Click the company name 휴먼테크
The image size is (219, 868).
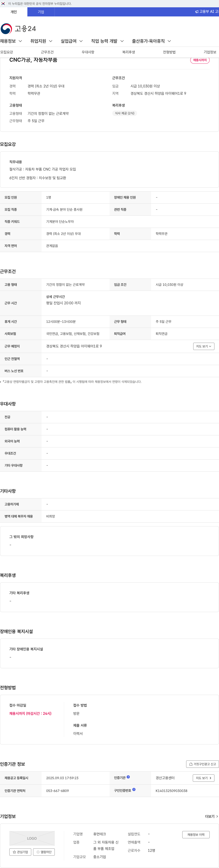coord(99,834)
